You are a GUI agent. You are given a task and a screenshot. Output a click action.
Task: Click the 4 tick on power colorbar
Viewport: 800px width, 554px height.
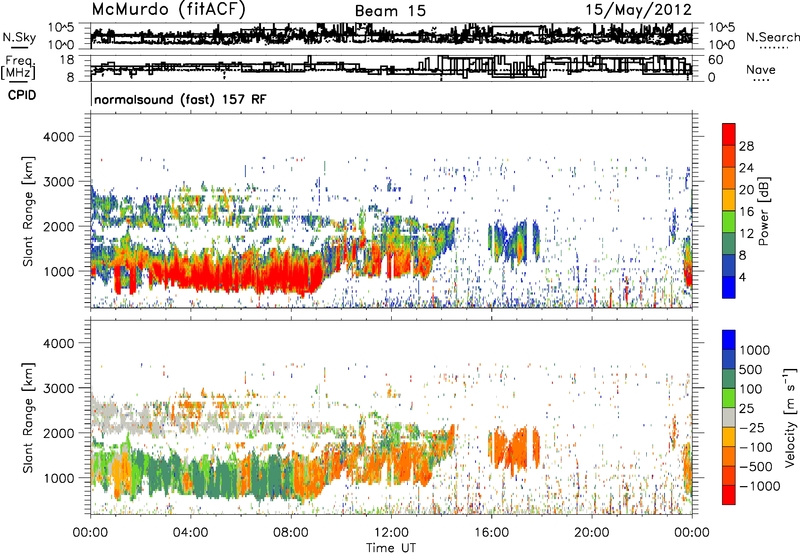742,277
